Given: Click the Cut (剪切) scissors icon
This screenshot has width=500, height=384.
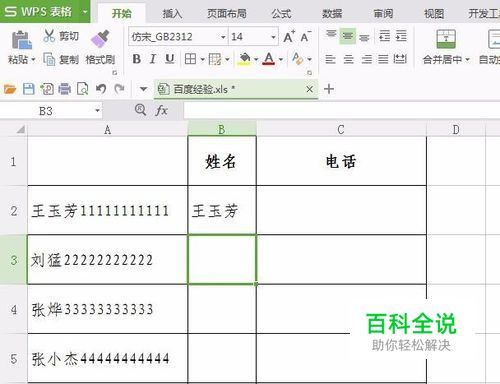Looking at the screenshot, I should [x=49, y=36].
